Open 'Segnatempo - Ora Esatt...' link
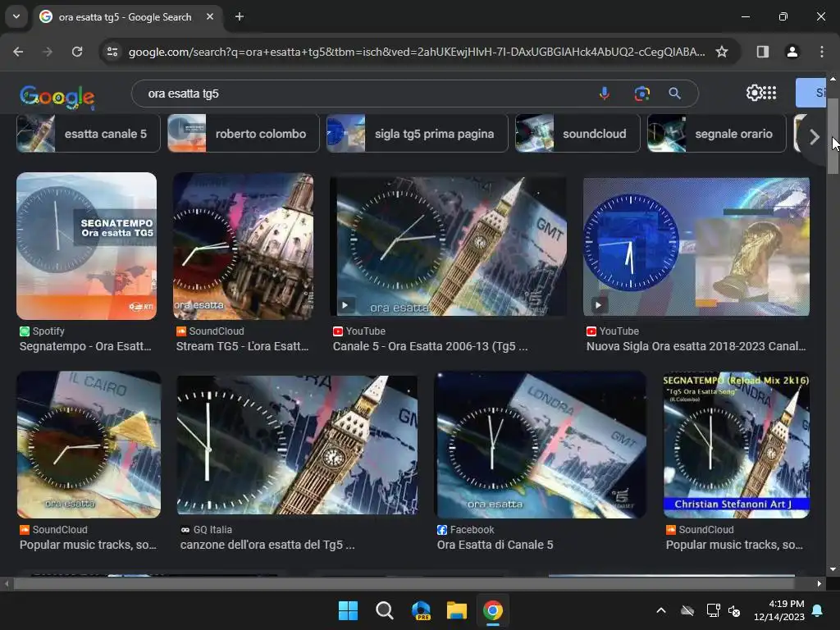 coord(85,347)
